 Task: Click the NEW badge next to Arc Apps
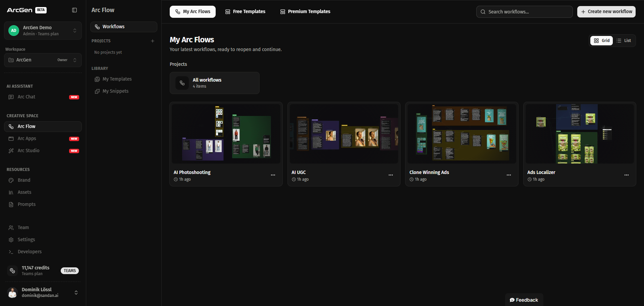pos(74,139)
